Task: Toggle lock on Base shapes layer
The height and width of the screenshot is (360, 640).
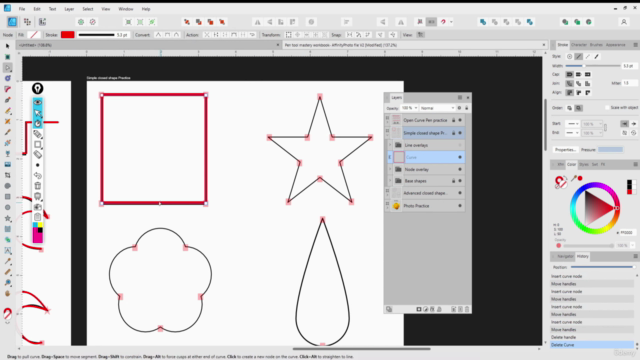Action: (x=453, y=181)
